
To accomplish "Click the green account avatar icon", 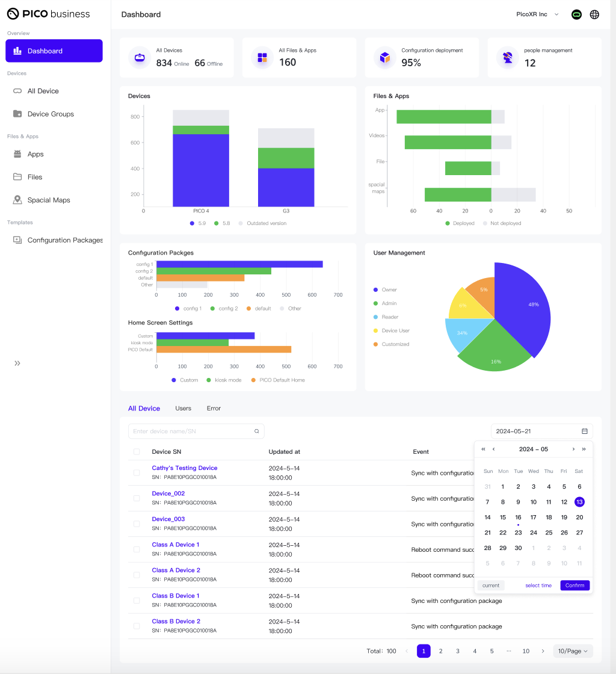I will tap(576, 14).
